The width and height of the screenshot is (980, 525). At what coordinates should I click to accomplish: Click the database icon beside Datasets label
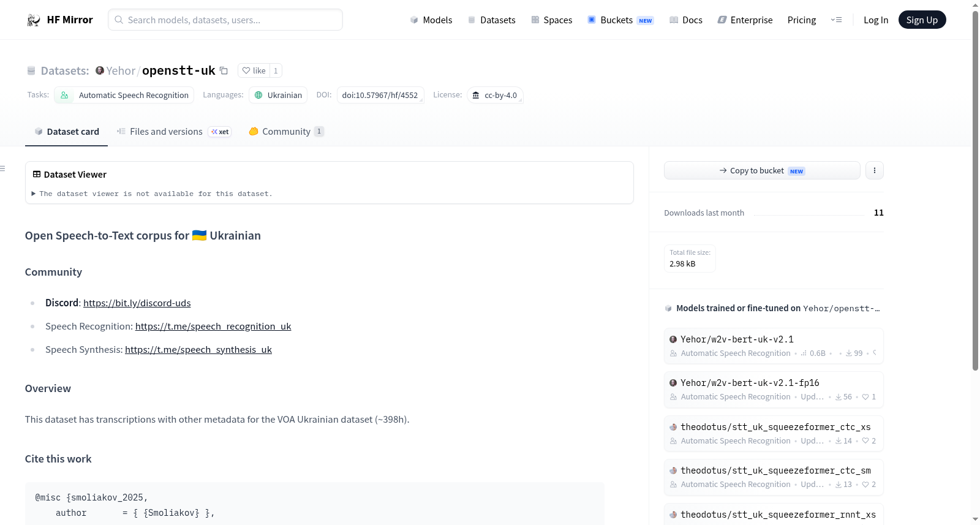[x=31, y=71]
